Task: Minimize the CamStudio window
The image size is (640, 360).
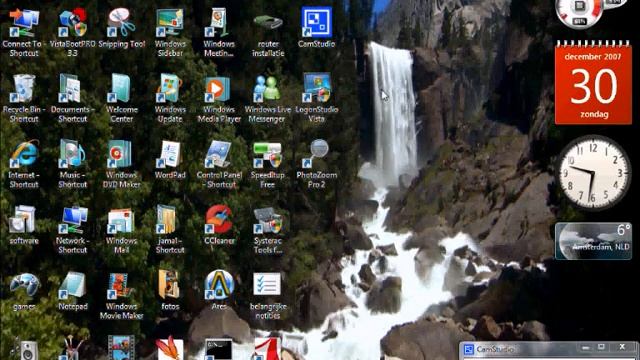Action: click(586, 347)
